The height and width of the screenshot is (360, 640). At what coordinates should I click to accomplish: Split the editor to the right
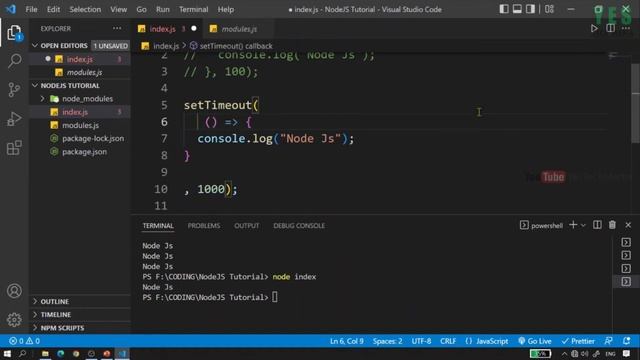click(x=611, y=29)
